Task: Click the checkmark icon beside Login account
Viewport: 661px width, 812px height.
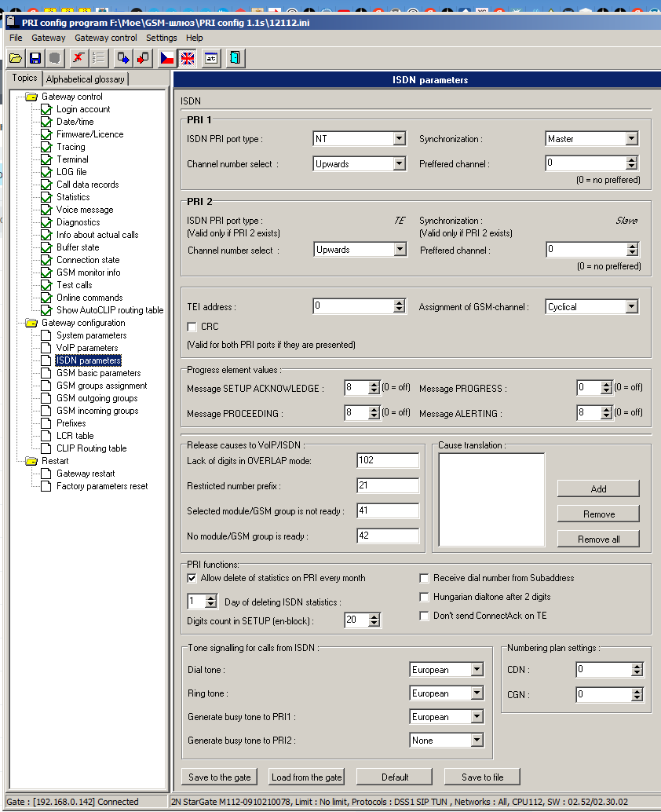Action: pyautogui.click(x=46, y=109)
